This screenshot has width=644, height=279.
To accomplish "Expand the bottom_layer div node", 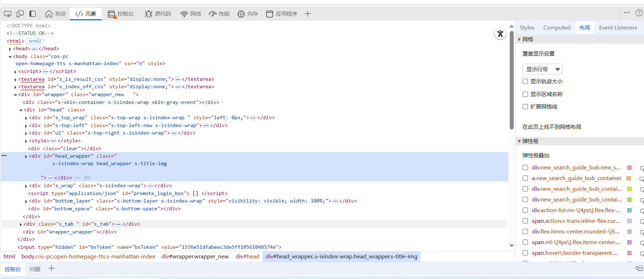I will coord(26,201).
